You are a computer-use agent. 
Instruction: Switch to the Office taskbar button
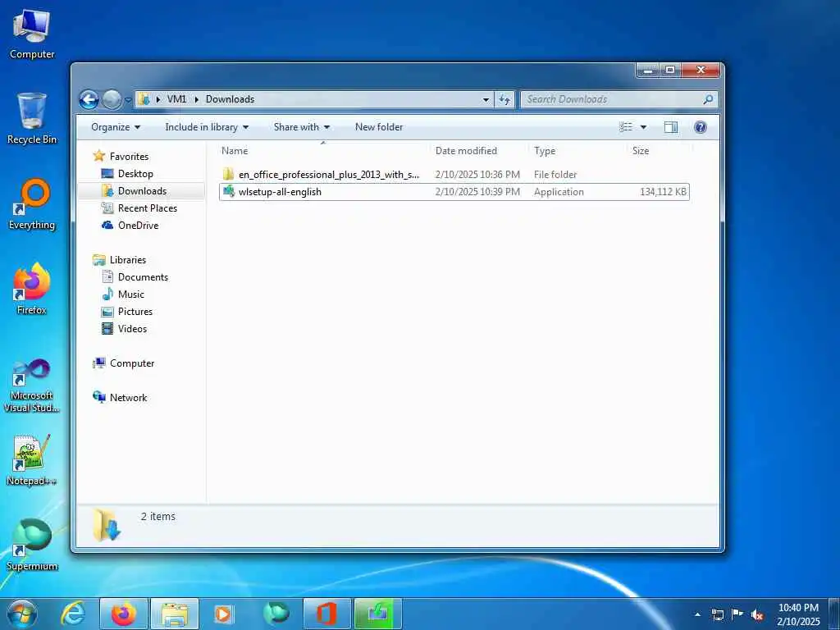(x=326, y=614)
